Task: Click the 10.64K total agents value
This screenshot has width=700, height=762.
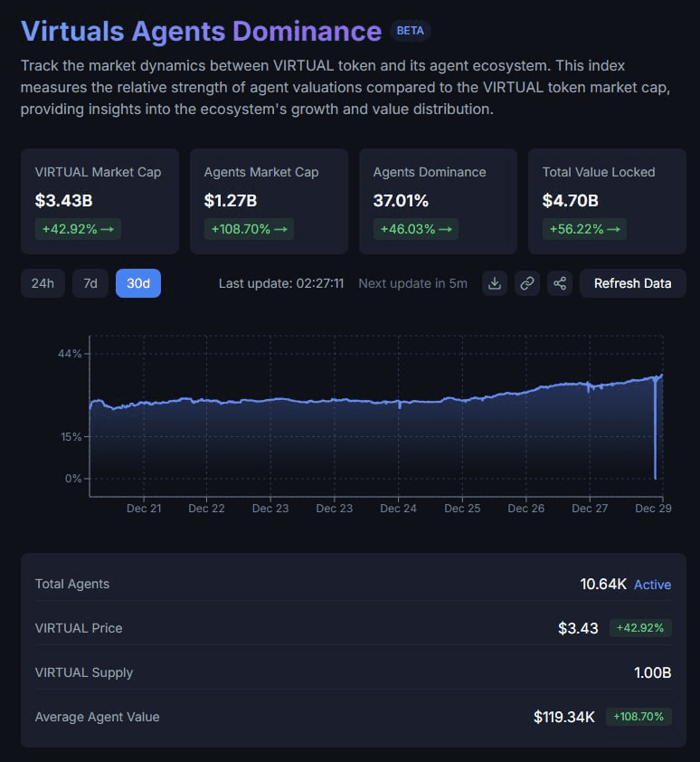Action: tap(603, 584)
